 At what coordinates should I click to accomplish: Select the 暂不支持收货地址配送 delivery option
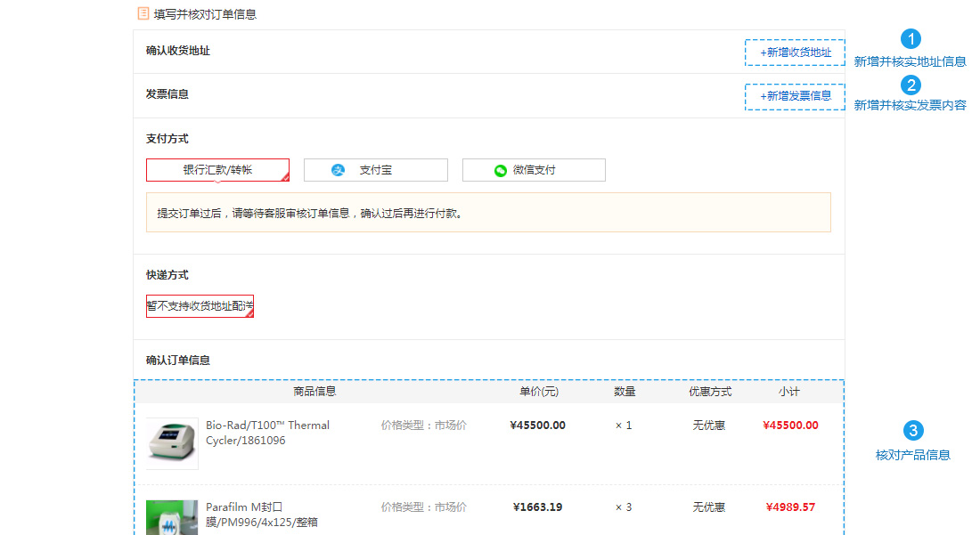point(200,306)
